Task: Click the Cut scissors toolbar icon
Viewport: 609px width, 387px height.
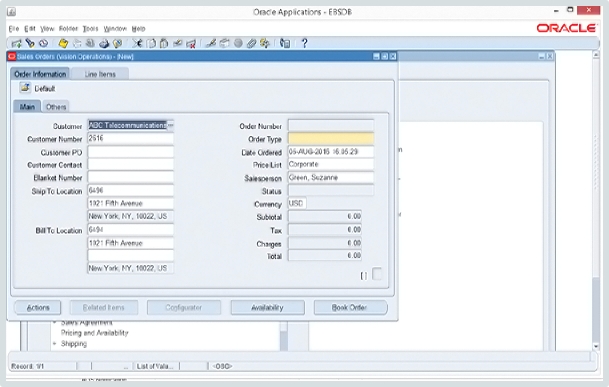Action: 137,43
